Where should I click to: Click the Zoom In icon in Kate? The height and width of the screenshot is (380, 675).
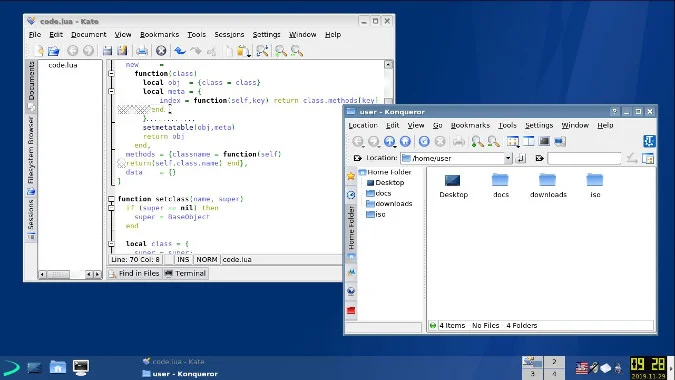pos(281,51)
